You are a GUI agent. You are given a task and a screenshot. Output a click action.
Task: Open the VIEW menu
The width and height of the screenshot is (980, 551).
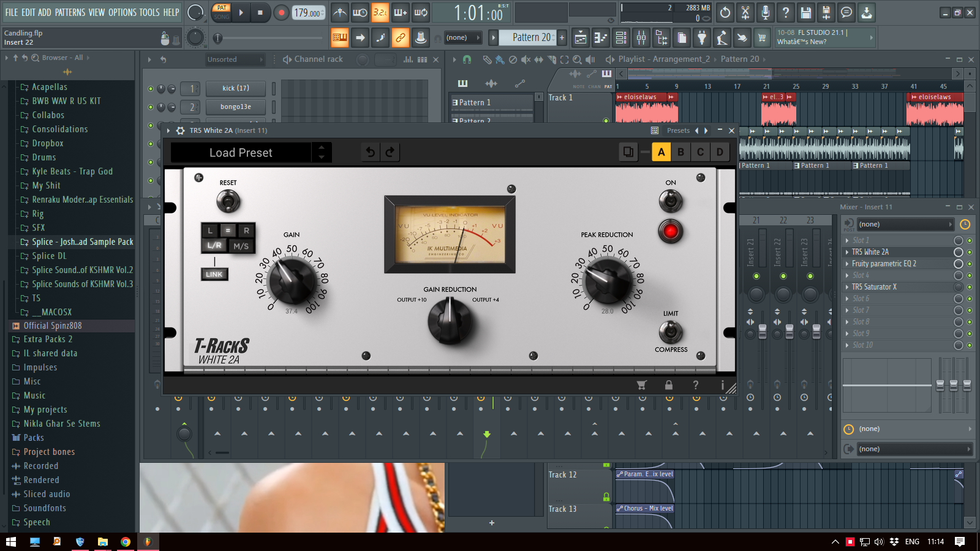tap(97, 12)
